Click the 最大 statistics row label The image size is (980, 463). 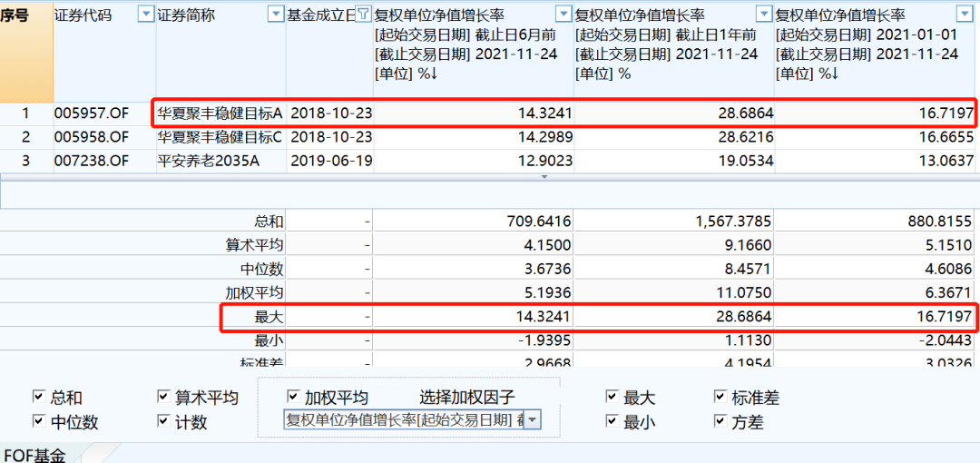click(x=268, y=317)
